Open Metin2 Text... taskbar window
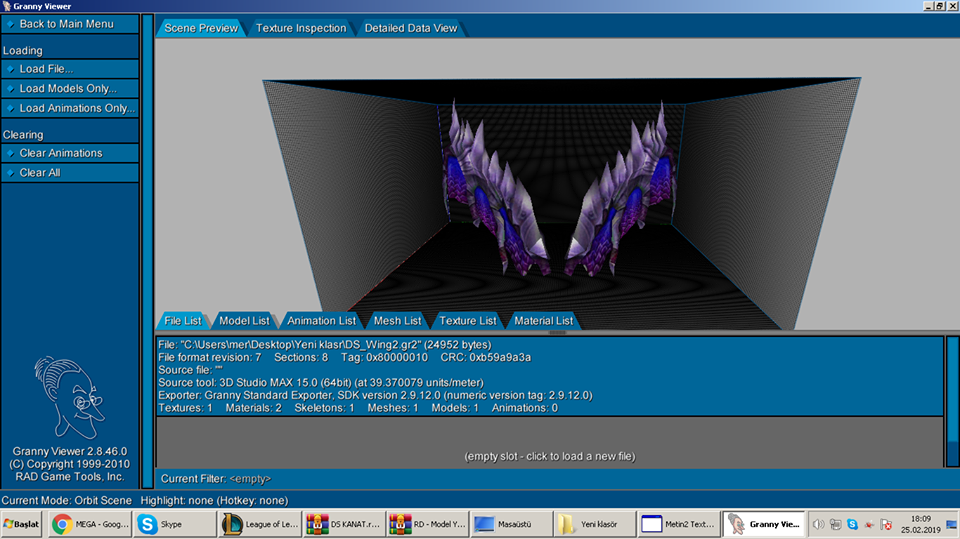The width and height of the screenshot is (960, 539). click(x=680, y=524)
